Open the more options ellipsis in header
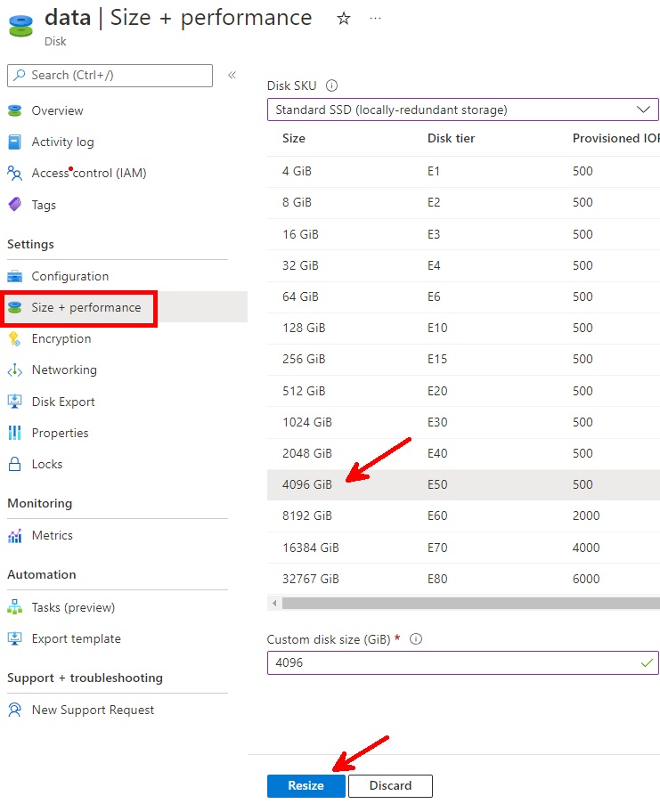This screenshot has height=812, width=660. coord(376,19)
